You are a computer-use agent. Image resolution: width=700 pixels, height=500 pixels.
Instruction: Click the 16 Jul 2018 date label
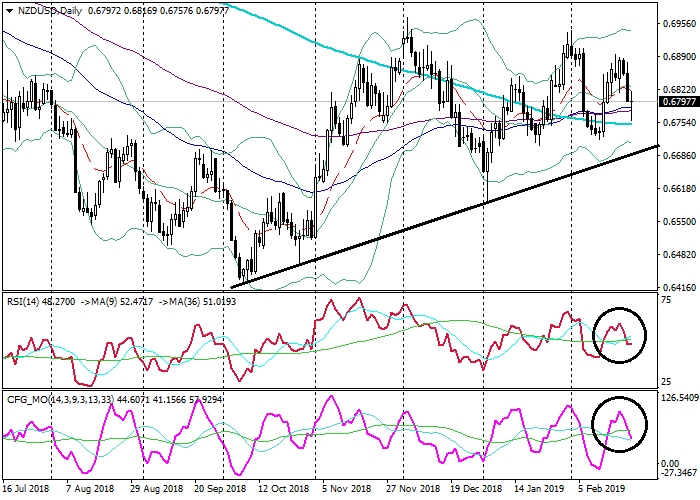(27, 492)
